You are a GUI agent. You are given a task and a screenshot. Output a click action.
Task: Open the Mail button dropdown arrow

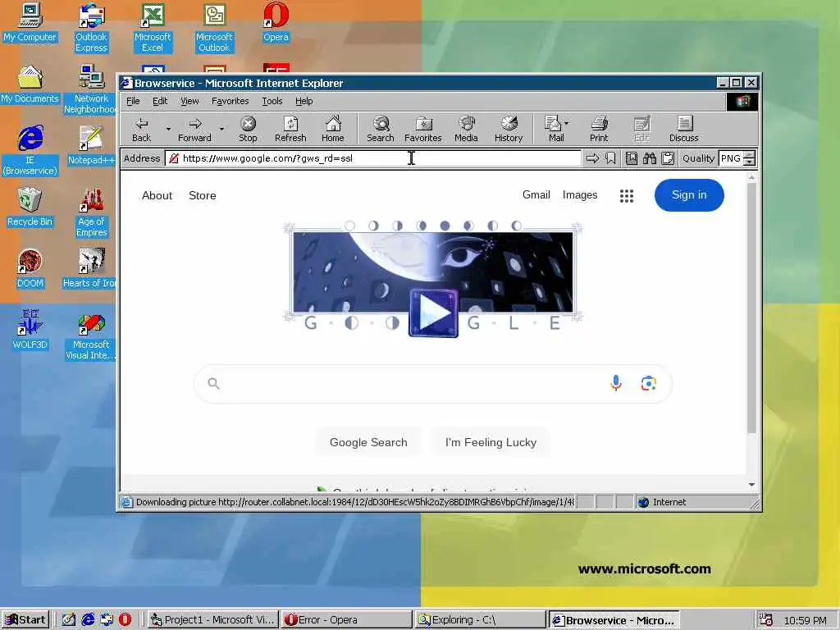(567, 123)
